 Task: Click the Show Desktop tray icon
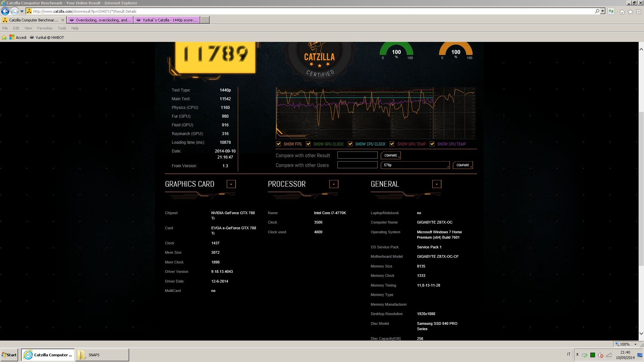coord(640,355)
